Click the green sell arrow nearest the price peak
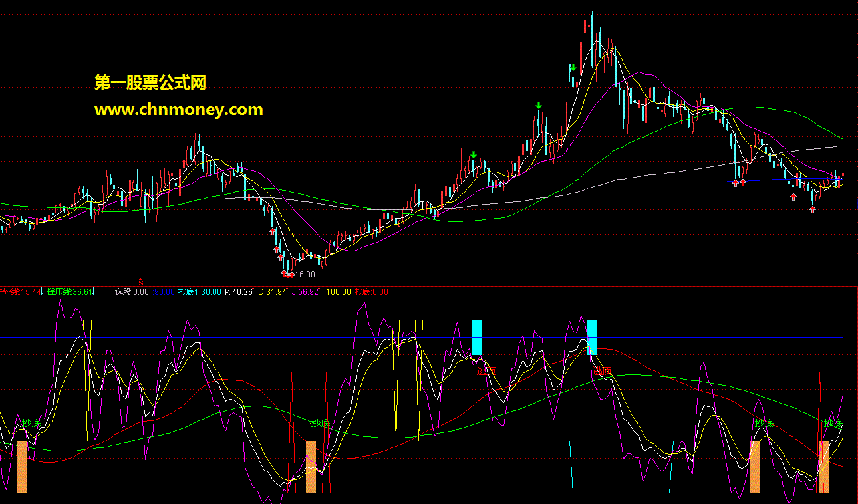The image size is (858, 504). tap(573, 67)
